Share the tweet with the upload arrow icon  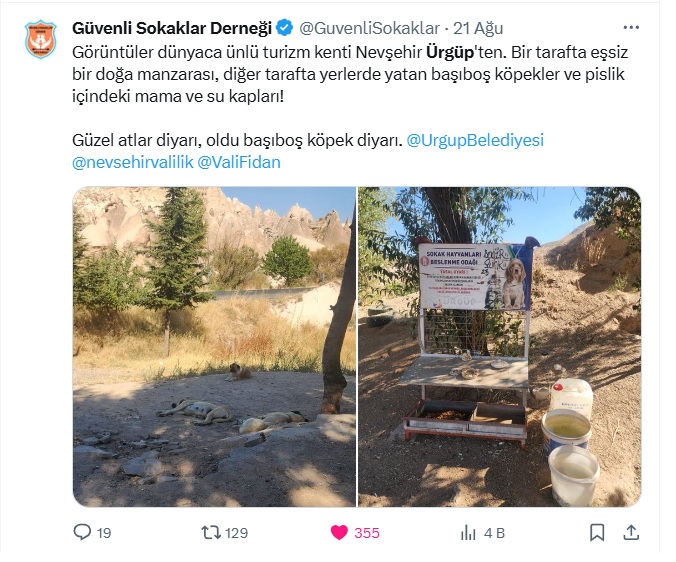pyautogui.click(x=631, y=532)
